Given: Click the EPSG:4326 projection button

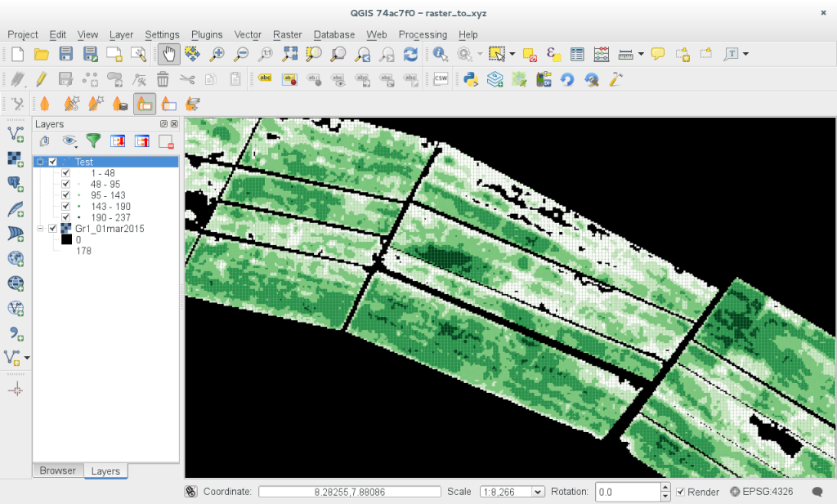Looking at the screenshot, I should (764, 492).
